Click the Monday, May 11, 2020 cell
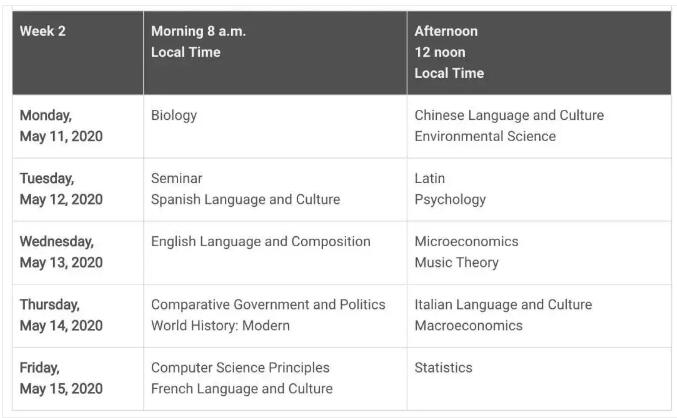This screenshot has height=418, width=677. click(x=78, y=126)
